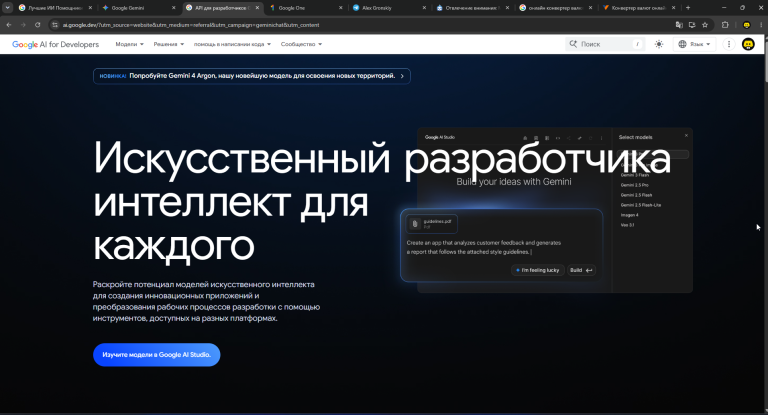Bookmark this page with the star icon
Screen dimensions: 768x415
705,24
